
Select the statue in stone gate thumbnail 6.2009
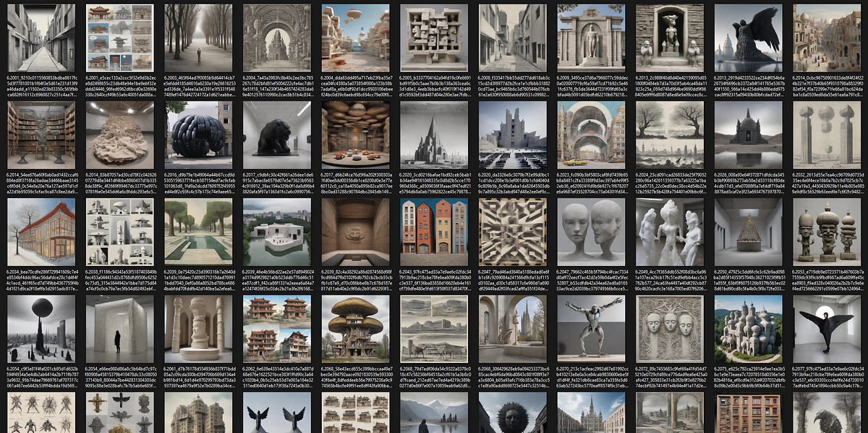coord(591,38)
